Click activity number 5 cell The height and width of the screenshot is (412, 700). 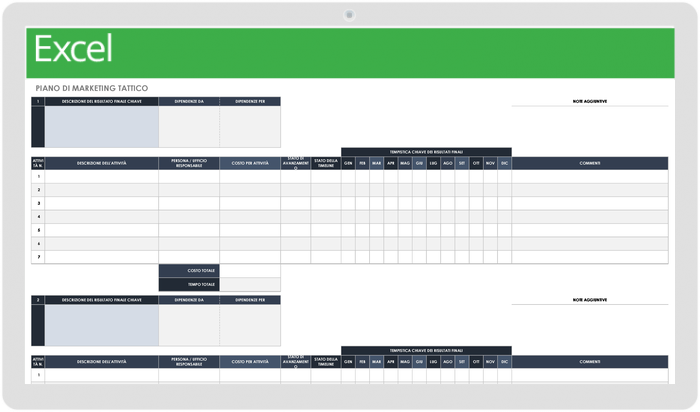pyautogui.click(x=38, y=230)
